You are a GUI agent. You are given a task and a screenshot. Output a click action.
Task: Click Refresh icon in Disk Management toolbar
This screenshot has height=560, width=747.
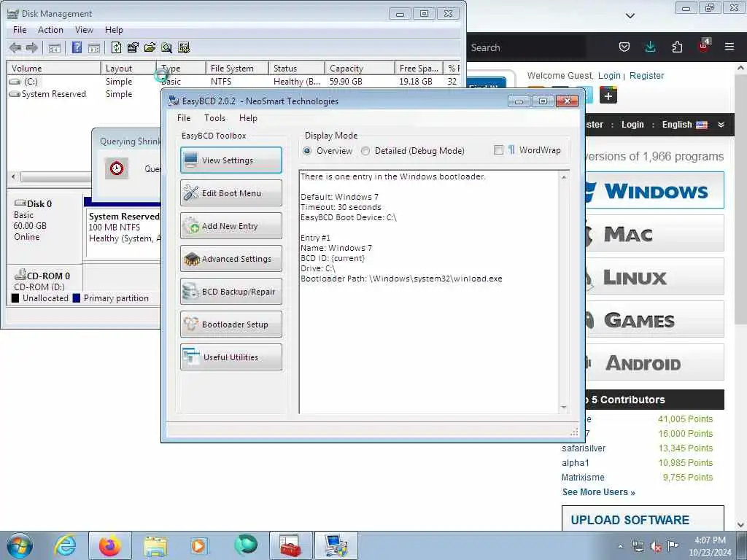[116, 47]
